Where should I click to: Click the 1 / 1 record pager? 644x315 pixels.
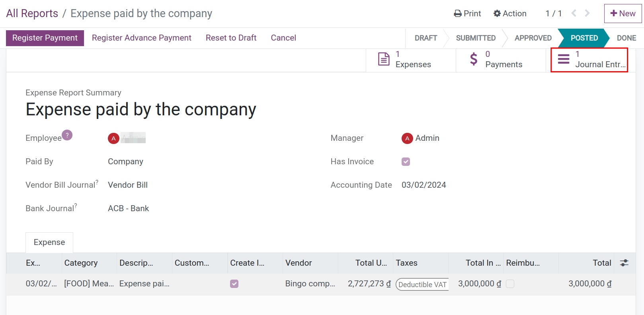[554, 14]
